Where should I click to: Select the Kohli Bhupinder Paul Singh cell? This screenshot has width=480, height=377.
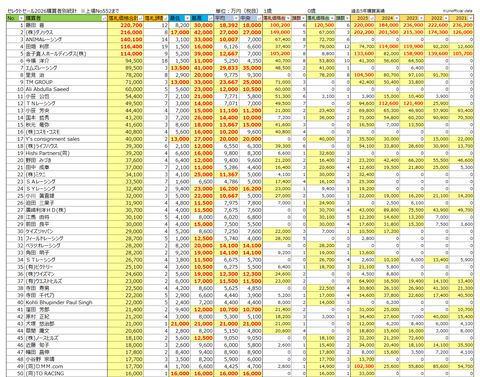tap(66, 302)
